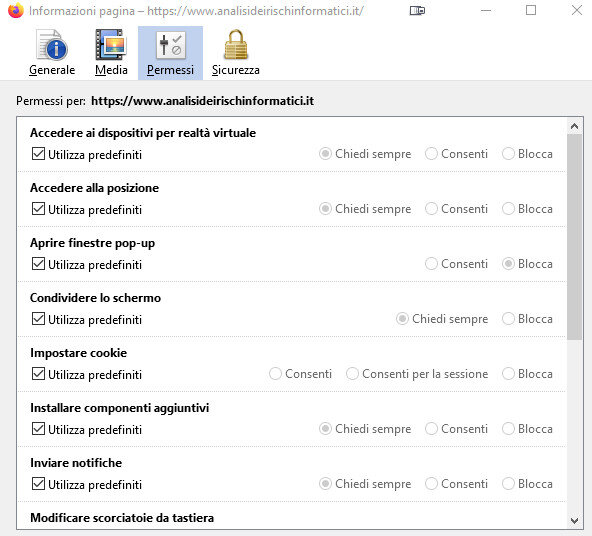This screenshot has width=592, height=536.
Task: Uncheck Utilizza predefiniti for Accedere alla posizione
Action: [39, 209]
